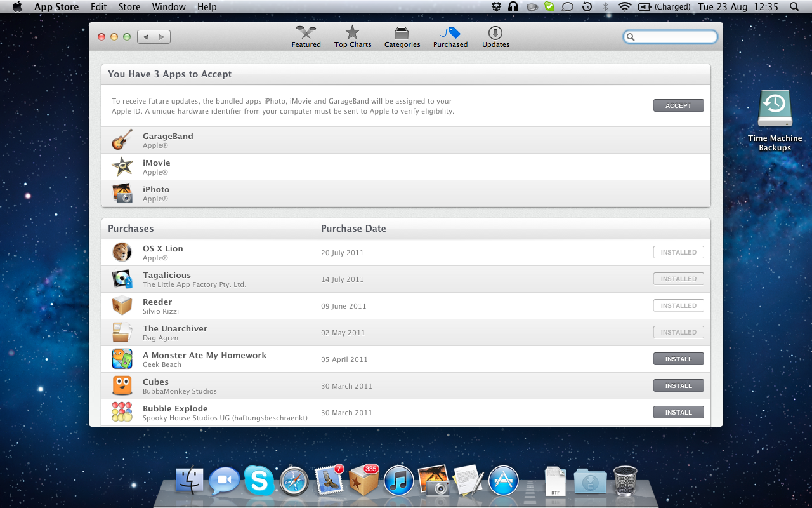
Task: Click the 20 July 2011 purchase date
Action: tap(343, 253)
